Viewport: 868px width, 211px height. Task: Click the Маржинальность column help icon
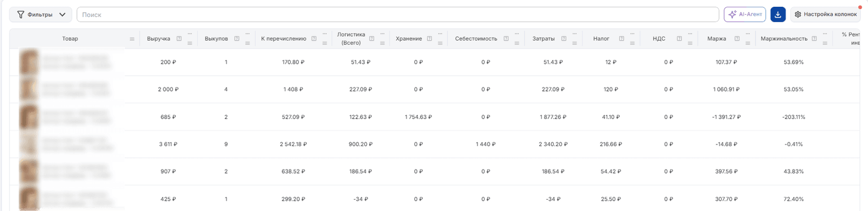point(814,38)
